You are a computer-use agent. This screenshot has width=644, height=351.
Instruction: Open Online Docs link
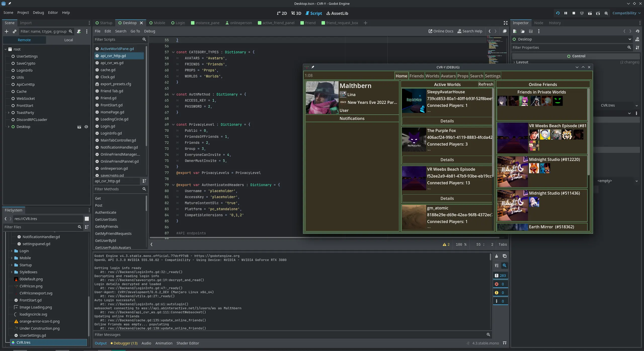[441, 31]
